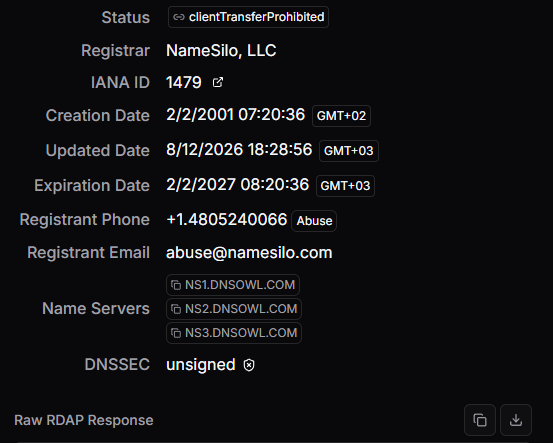Image resolution: width=553 pixels, height=443 pixels.
Task: Select the abuse@namesilo.com email address
Action: pos(249,253)
